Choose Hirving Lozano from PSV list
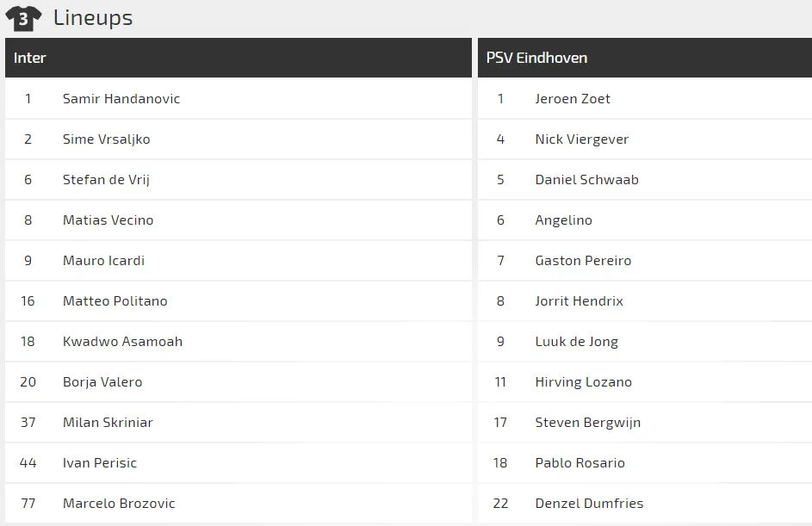The width and height of the screenshot is (812, 526). (x=584, y=382)
